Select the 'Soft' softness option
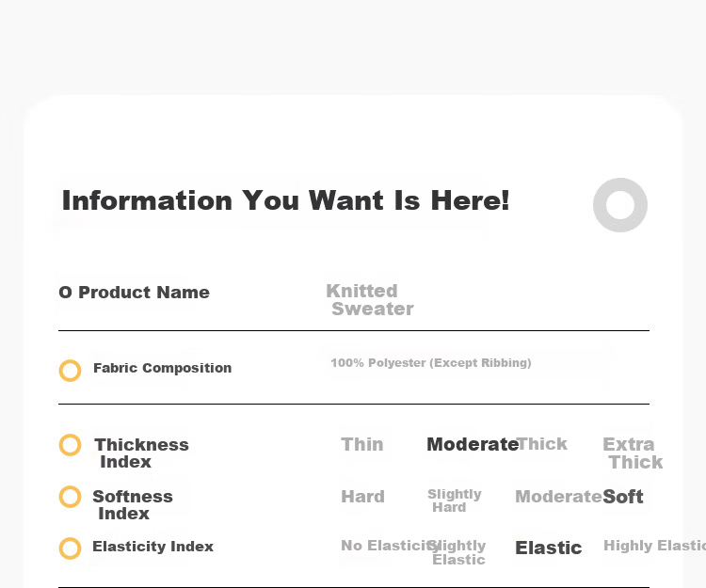The height and width of the screenshot is (588, 706). click(x=623, y=497)
